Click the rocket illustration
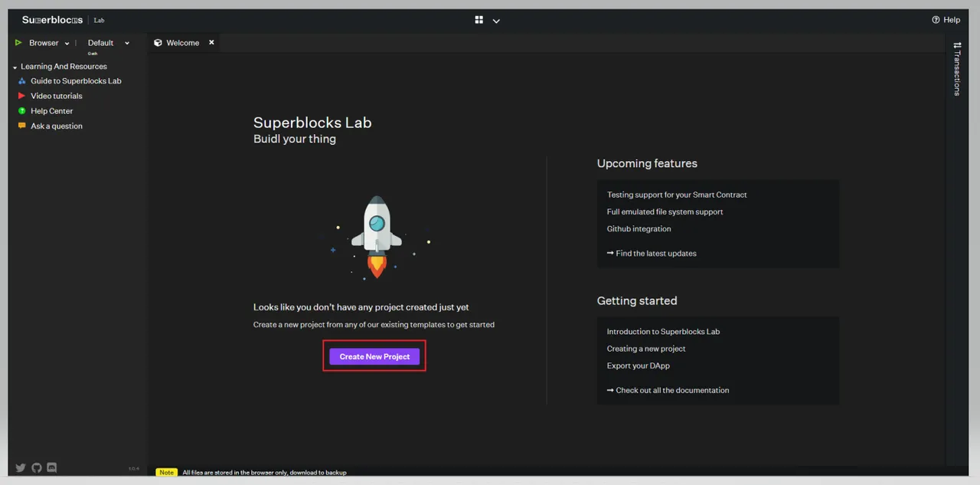Screen dimensions: 980x485 click(376, 236)
